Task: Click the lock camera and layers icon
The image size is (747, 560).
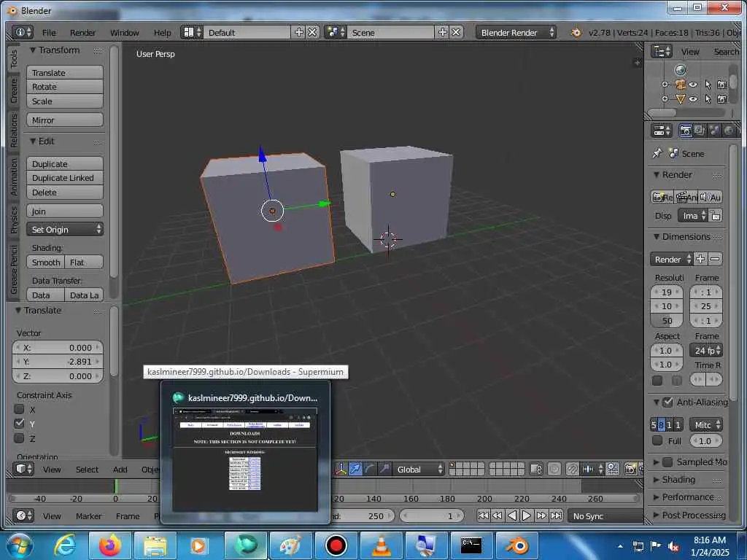Action: (536, 469)
